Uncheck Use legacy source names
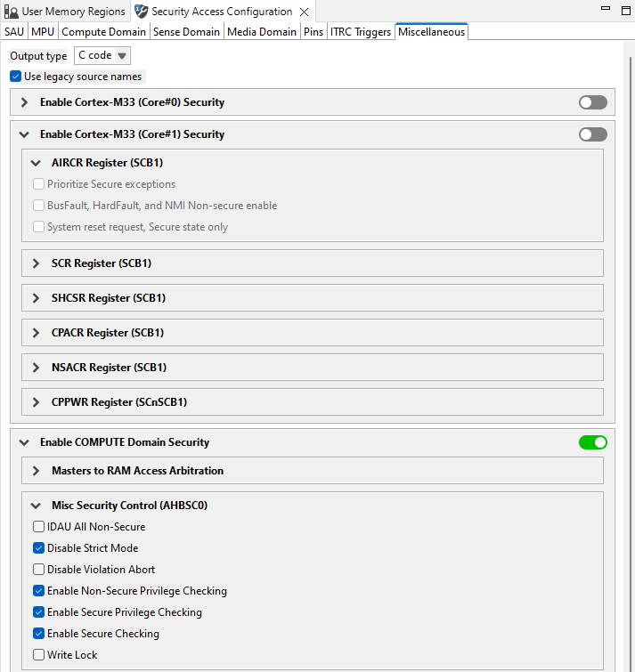The height and width of the screenshot is (672, 635). point(16,77)
